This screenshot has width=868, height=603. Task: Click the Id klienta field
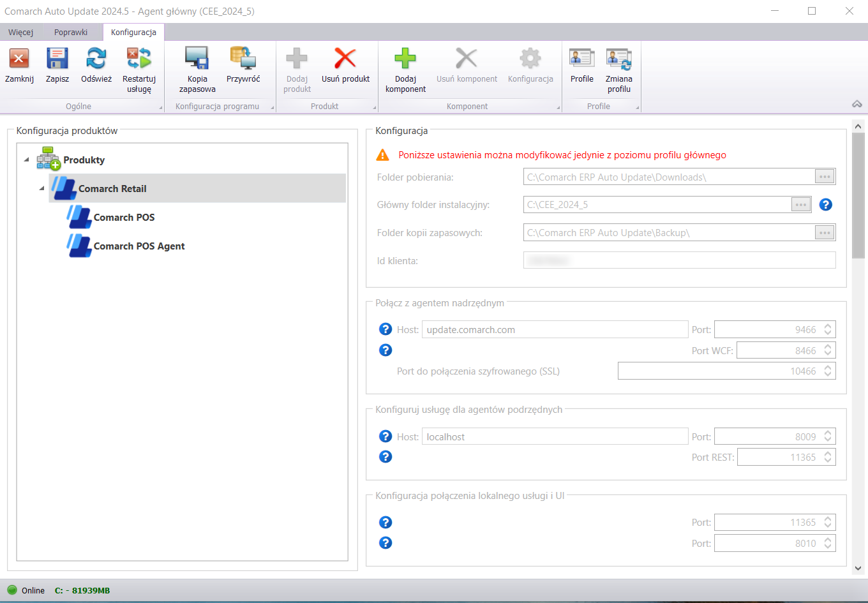coord(679,260)
